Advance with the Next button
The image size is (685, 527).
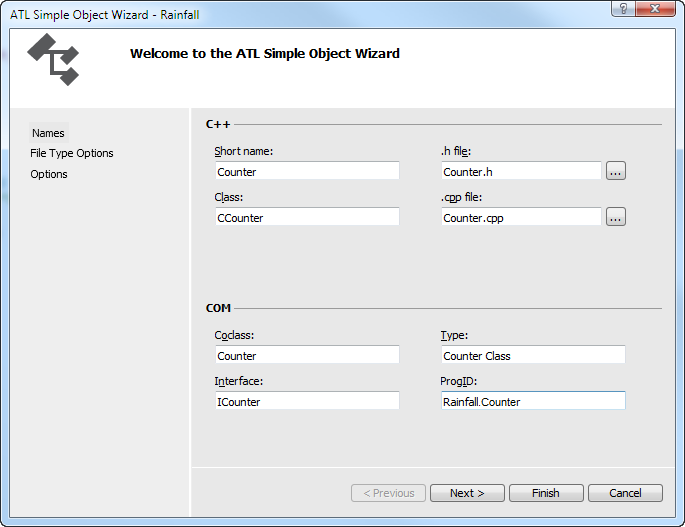tap(467, 493)
